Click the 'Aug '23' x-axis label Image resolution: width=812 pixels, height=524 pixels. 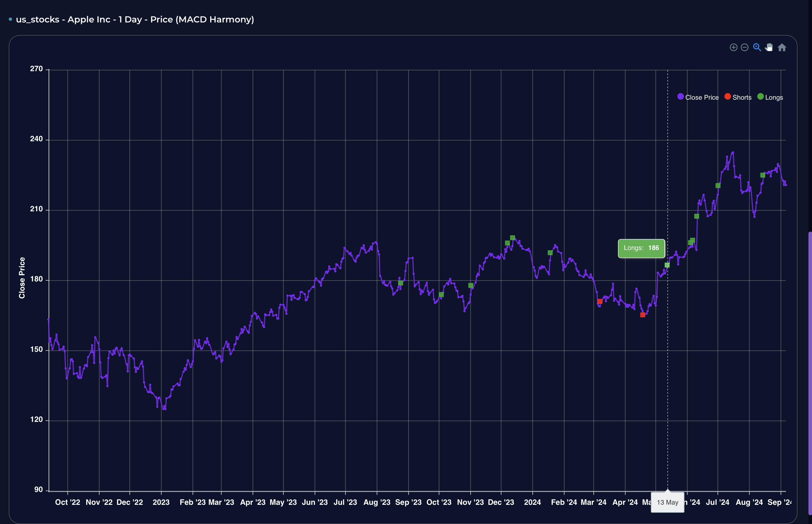coord(377,502)
